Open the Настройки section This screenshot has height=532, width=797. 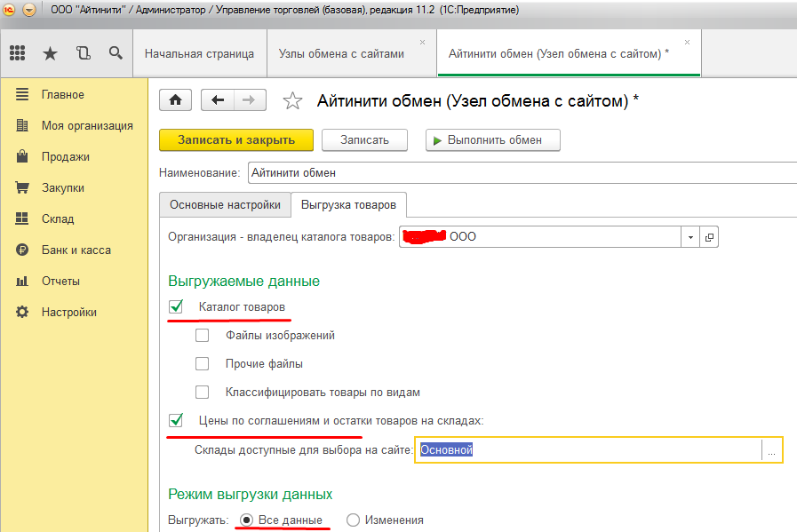69,312
